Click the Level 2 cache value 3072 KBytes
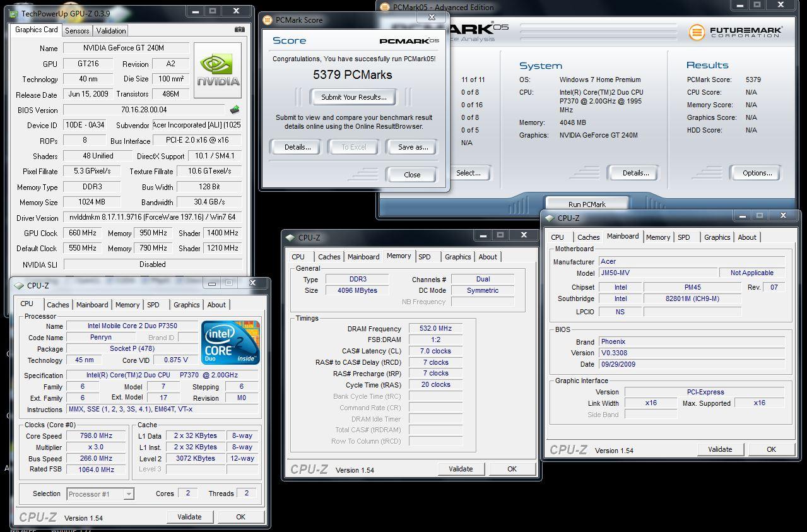The height and width of the screenshot is (532, 807). 196,459
